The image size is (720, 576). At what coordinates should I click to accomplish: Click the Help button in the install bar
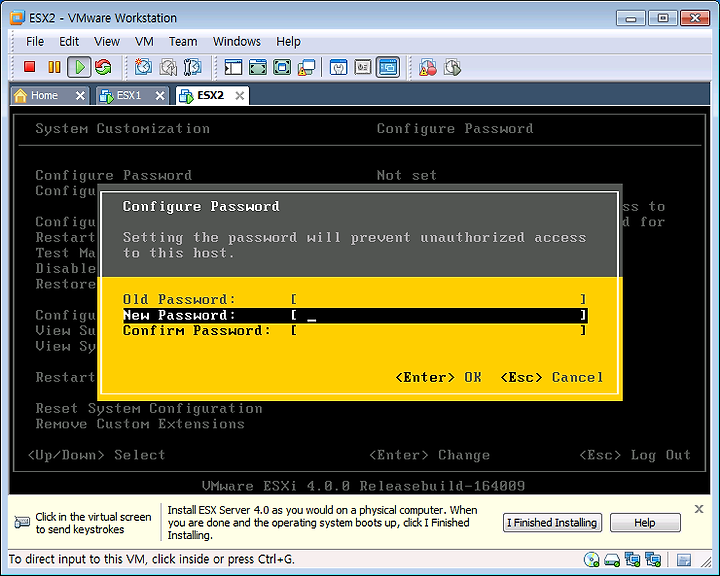(645, 523)
